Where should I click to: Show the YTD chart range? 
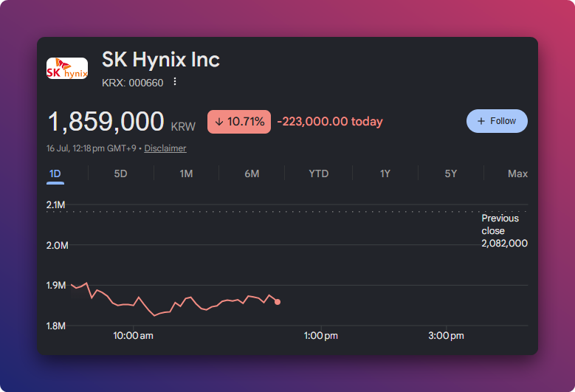[319, 173]
